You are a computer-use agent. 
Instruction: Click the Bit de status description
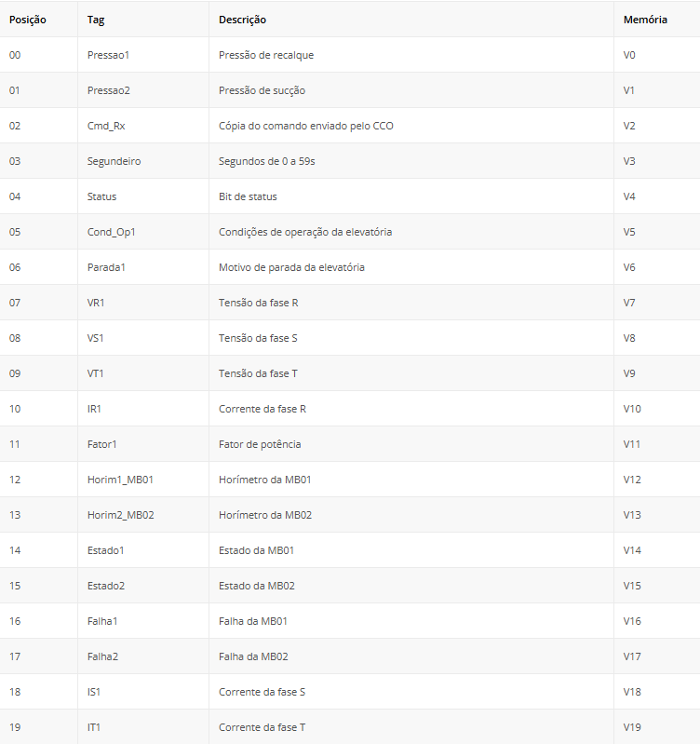click(x=248, y=196)
